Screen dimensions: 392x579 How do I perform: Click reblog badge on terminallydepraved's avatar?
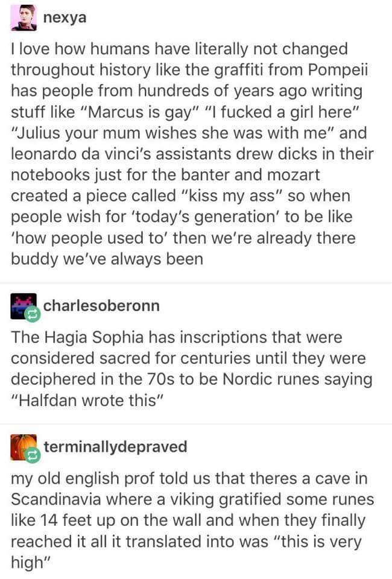pos(32,455)
